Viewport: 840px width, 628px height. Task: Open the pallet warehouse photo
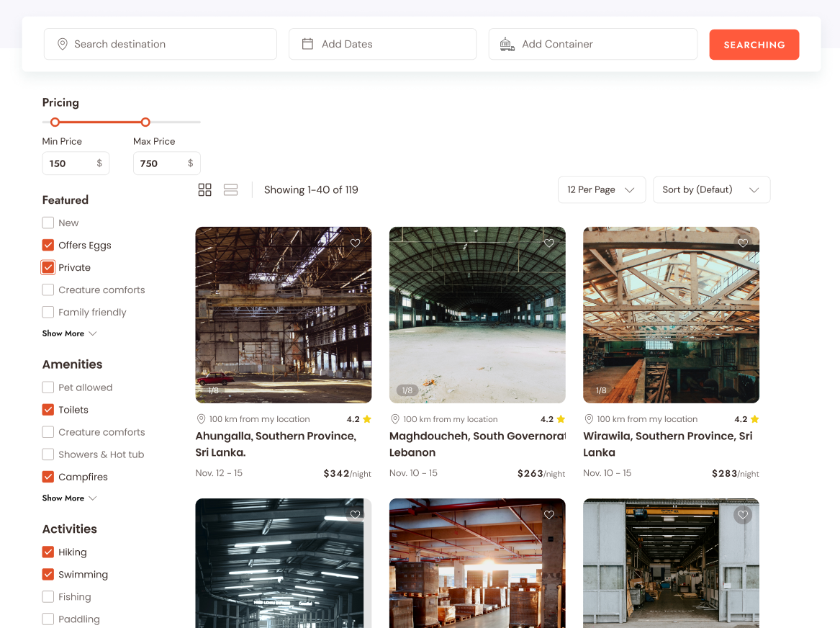(477, 563)
